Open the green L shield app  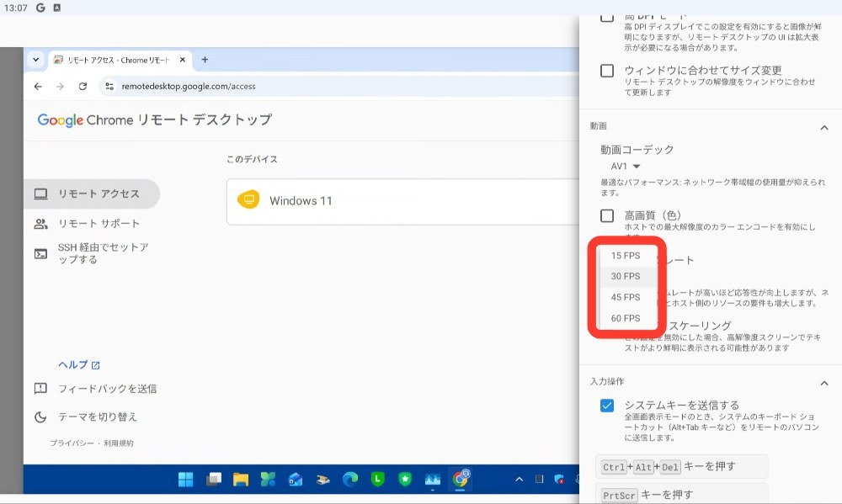pos(377,480)
